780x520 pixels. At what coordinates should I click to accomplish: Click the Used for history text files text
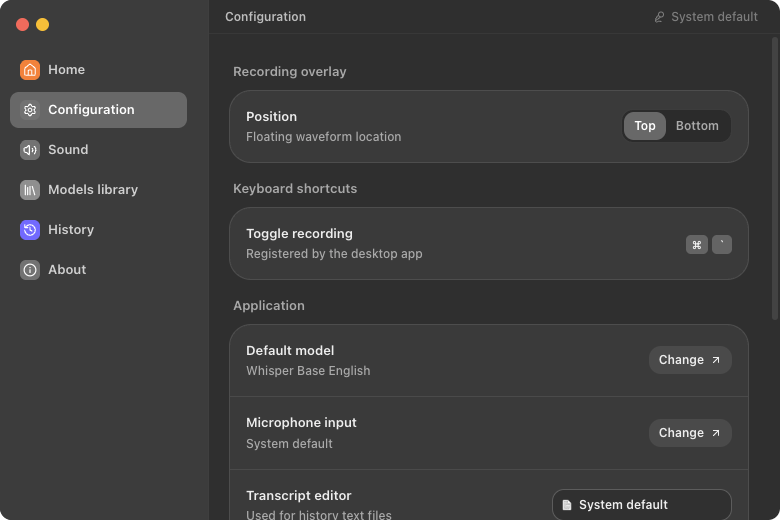click(319, 515)
